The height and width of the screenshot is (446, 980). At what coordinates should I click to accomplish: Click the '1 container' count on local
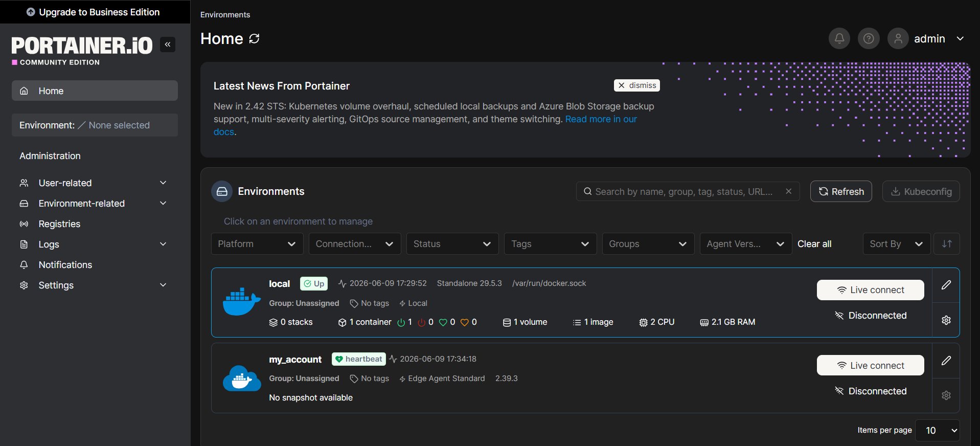tap(364, 322)
